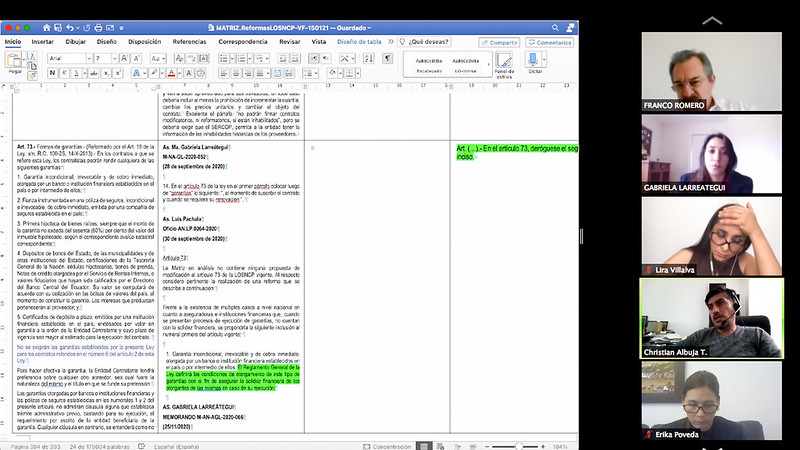This screenshot has height=450, width=800.
Task: Toggle superscript formatting
Action: pos(118,73)
